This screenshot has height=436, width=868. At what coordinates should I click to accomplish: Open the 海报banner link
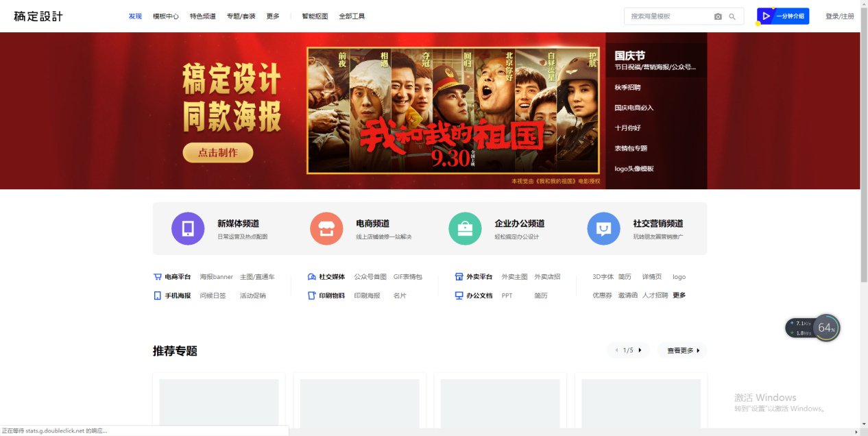click(x=217, y=277)
